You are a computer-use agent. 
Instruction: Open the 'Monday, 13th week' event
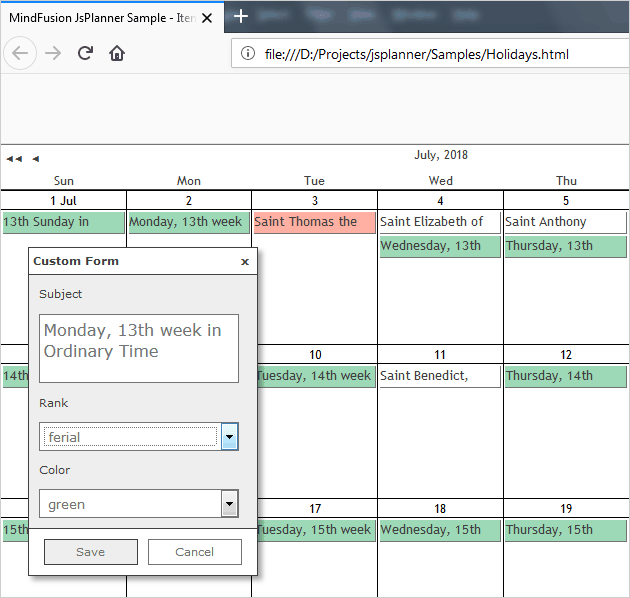coord(189,222)
